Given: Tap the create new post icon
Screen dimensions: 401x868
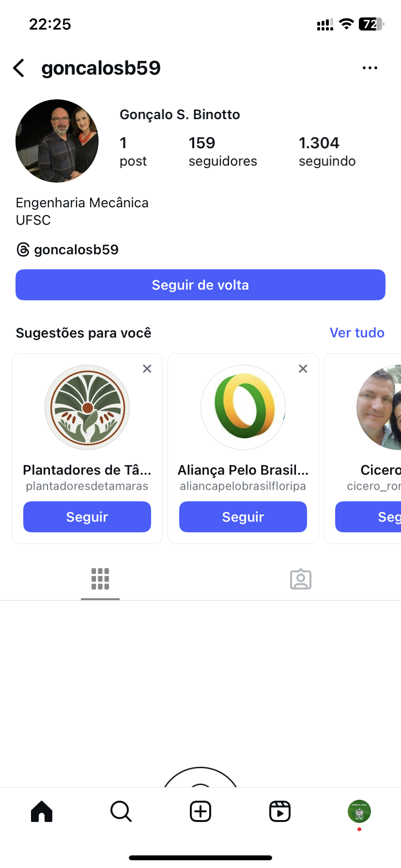Looking at the screenshot, I should point(200,811).
